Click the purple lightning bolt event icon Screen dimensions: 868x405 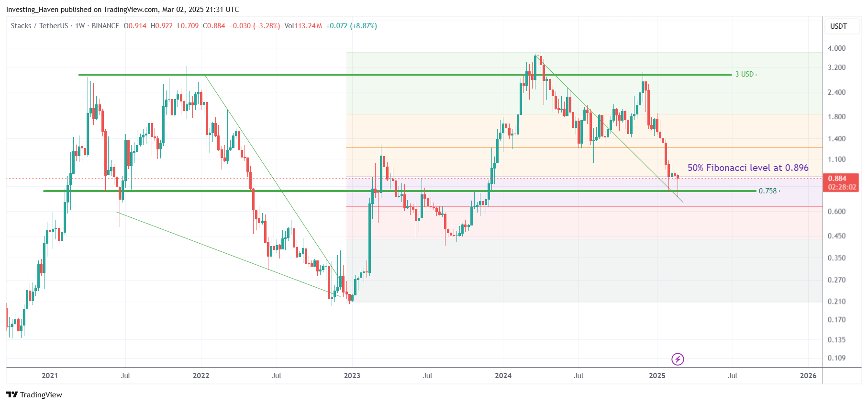click(678, 359)
